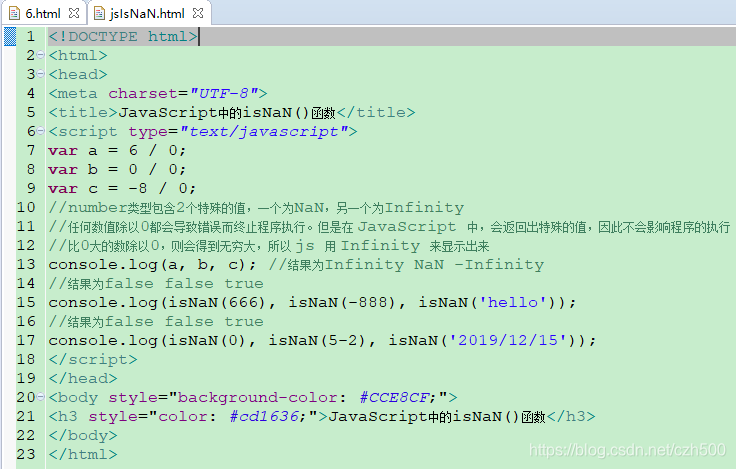Viewport: 736px width, 469px height.
Task: Close the 6.html tab
Action: 74,13
